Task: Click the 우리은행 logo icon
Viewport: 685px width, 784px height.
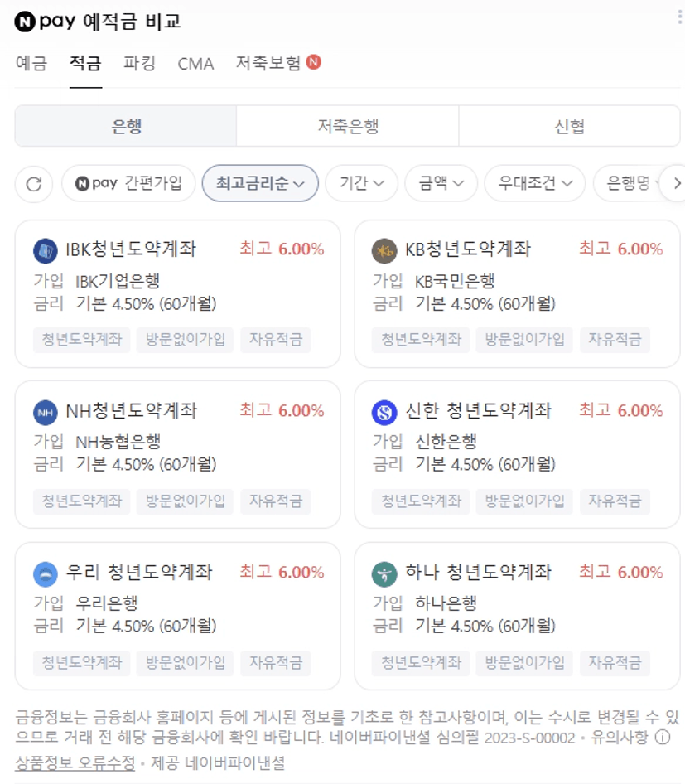Action: pyautogui.click(x=46, y=573)
